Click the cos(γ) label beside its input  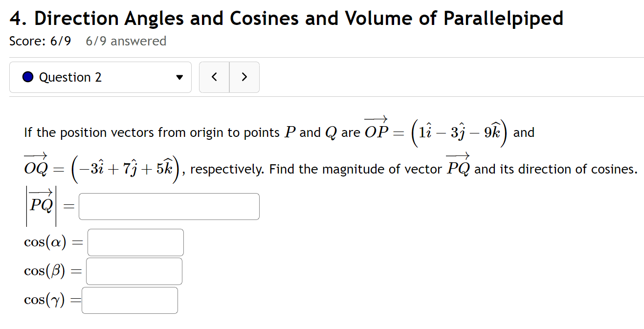tap(43, 300)
